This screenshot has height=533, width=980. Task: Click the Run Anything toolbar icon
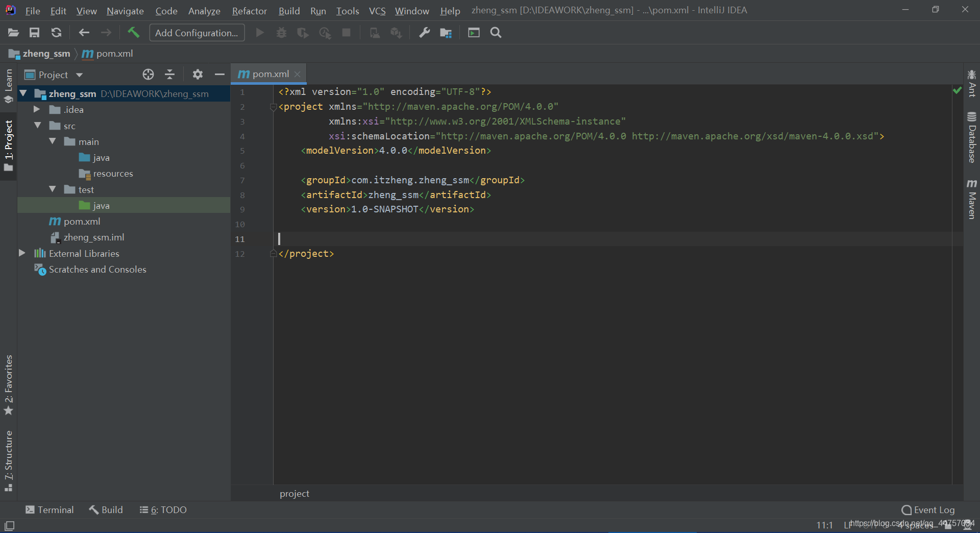pyautogui.click(x=474, y=33)
